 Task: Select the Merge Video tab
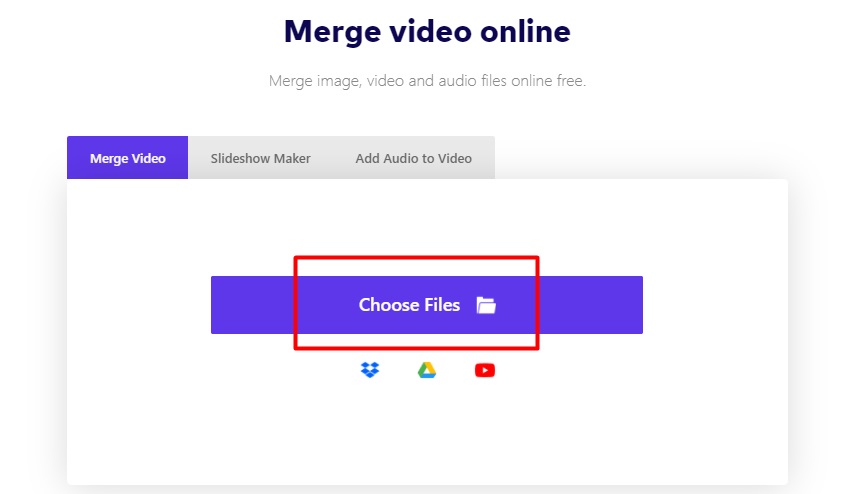pyautogui.click(x=128, y=158)
